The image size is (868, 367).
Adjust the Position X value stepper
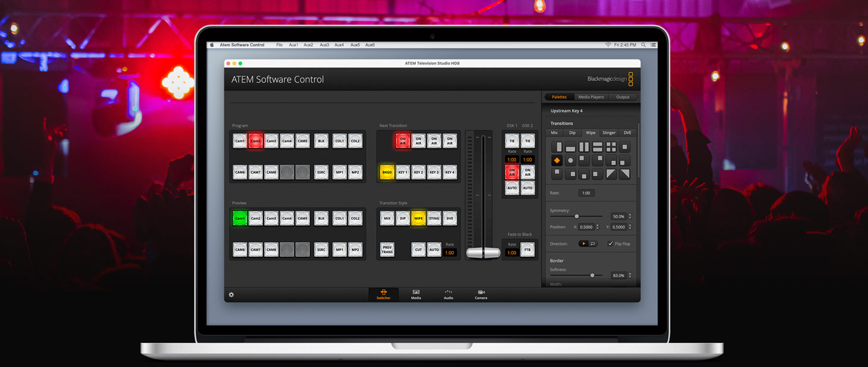[x=597, y=227]
